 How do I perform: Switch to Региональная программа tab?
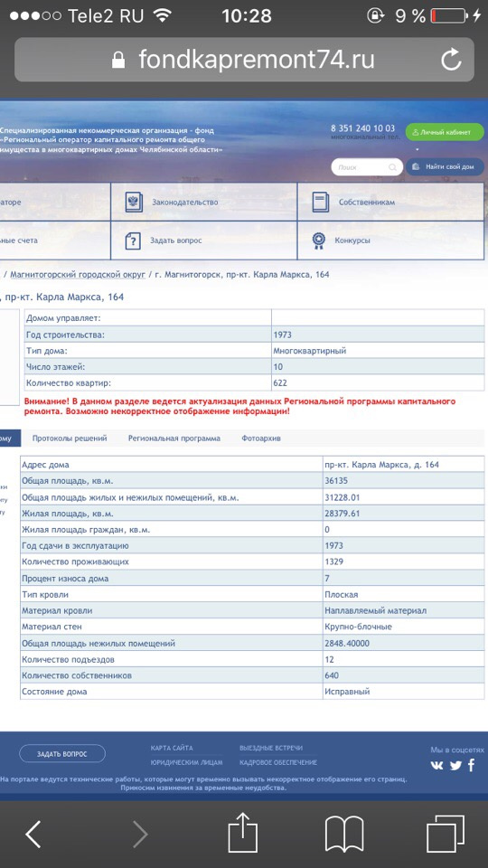coord(174,439)
